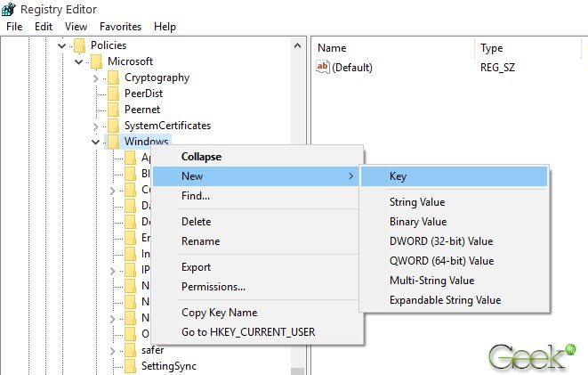The image size is (588, 375).
Task: Select DWORD (32-bit) Value
Action: tap(454, 241)
